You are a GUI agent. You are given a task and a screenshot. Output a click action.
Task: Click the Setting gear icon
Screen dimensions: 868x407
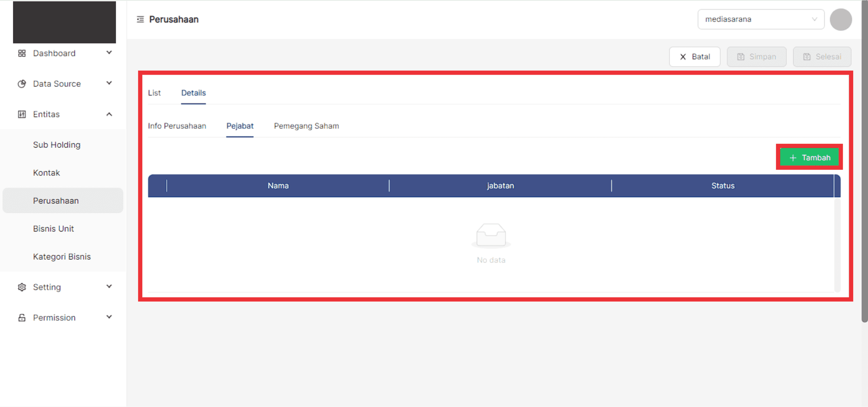pyautogui.click(x=22, y=287)
